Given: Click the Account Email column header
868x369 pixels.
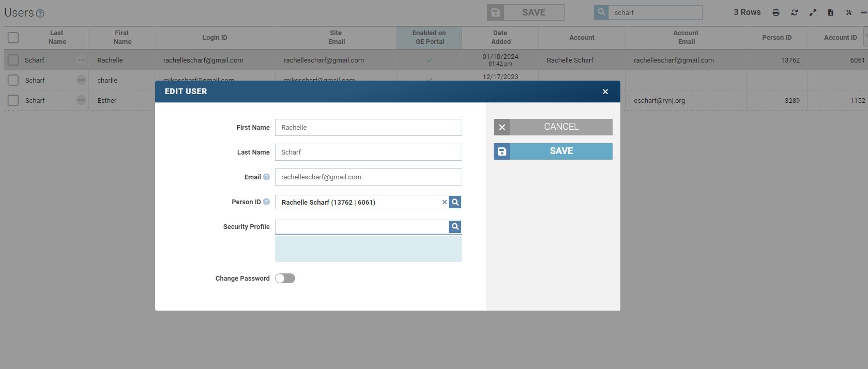Looking at the screenshot, I should click(x=686, y=37).
